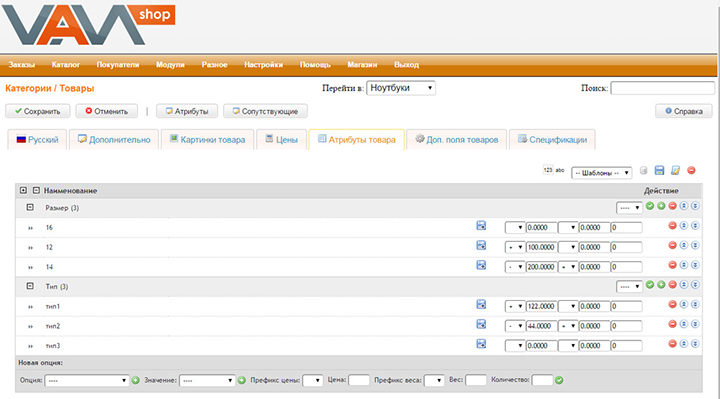Click the red delete template icon near Шаблоны
The height and width of the screenshot is (399, 720).
point(691,170)
